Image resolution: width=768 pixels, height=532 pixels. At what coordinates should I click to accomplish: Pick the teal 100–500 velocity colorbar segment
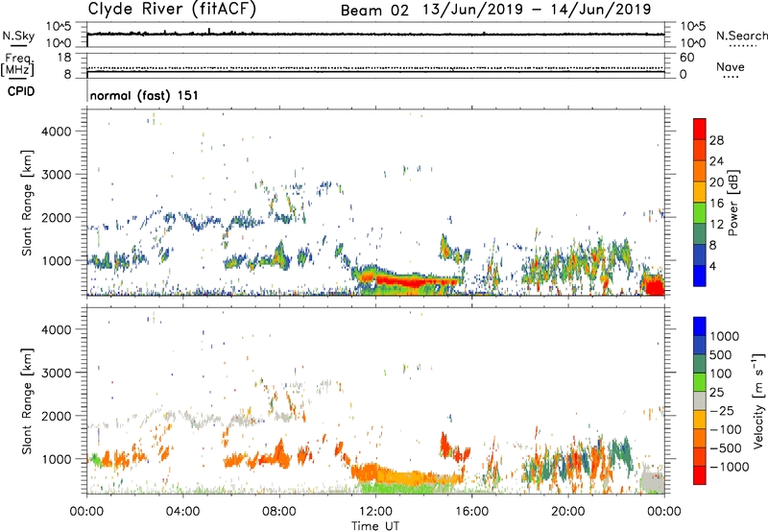point(700,364)
